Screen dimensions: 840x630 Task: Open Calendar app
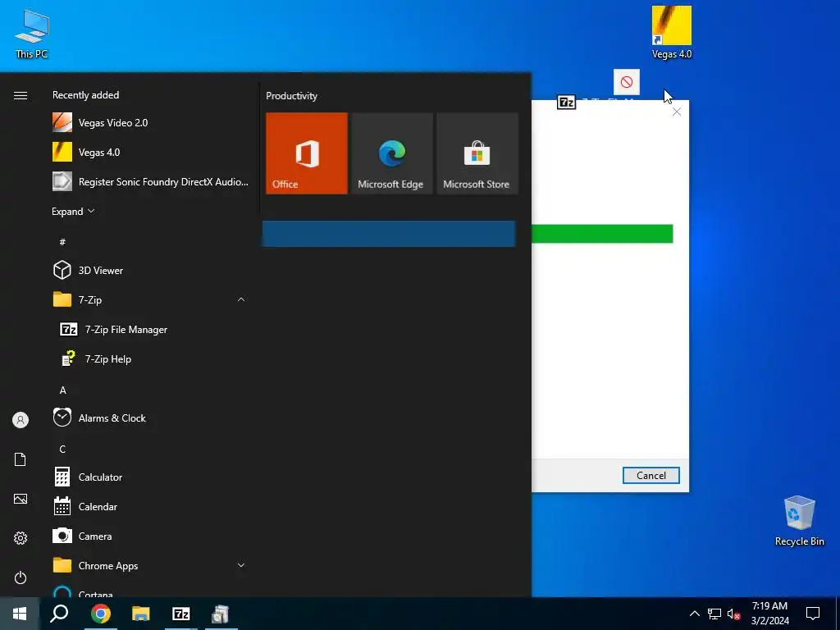(x=150, y=506)
